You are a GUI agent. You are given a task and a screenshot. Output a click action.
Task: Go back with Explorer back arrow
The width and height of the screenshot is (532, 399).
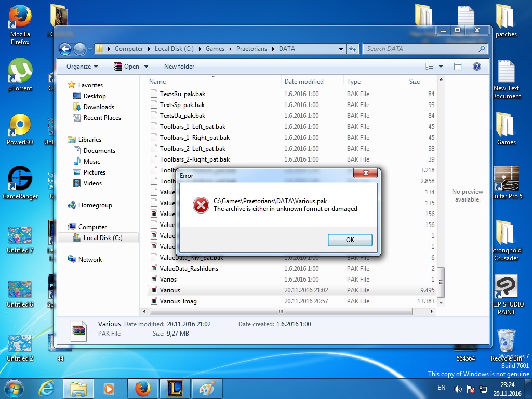(65, 49)
